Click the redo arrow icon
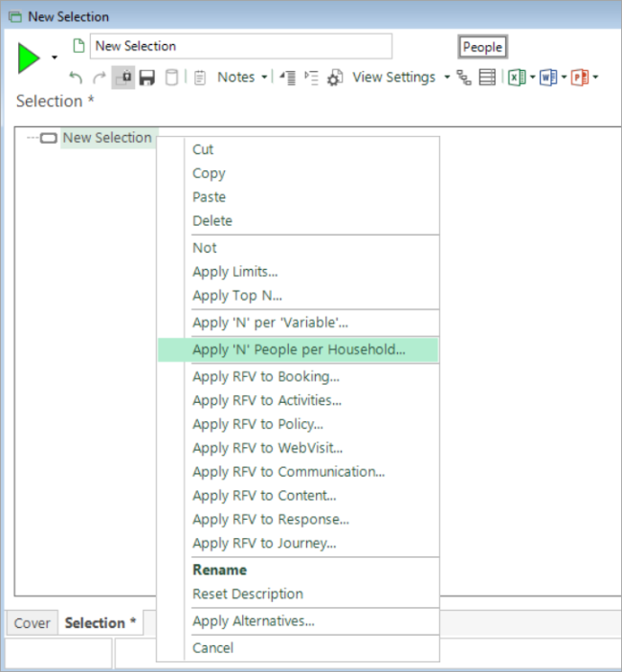This screenshot has width=622, height=672. (100, 78)
